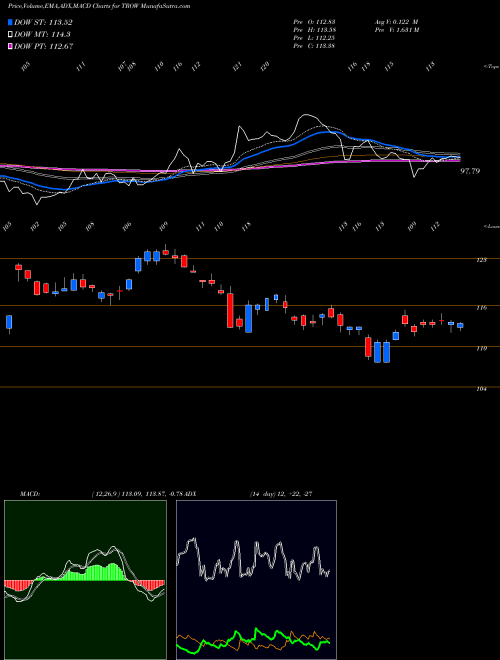Click the 'Avg V: 0.122 M' volume text
Image resolution: width=500 pixels, height=660 pixels.
coord(396,21)
